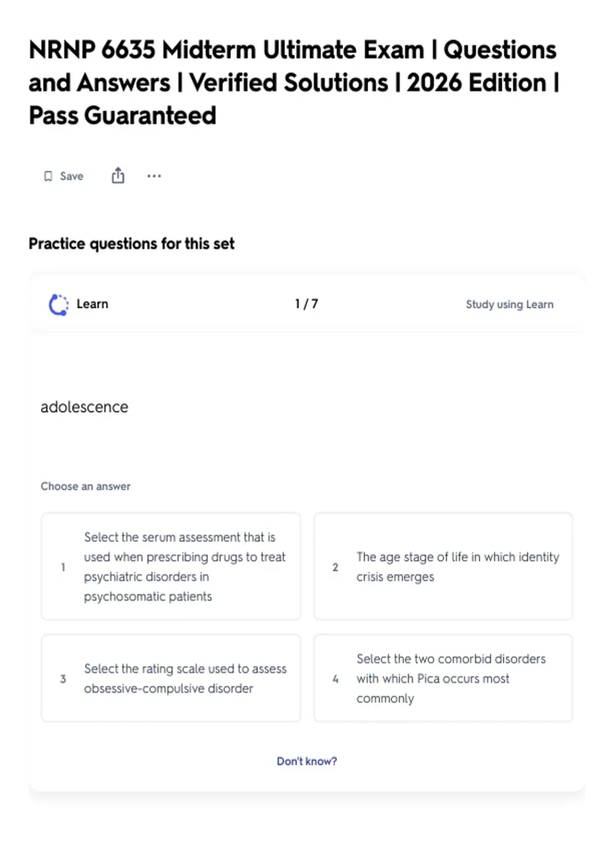Click the Learn mode circular icon
This screenshot has width=613, height=868.
tap(58, 305)
